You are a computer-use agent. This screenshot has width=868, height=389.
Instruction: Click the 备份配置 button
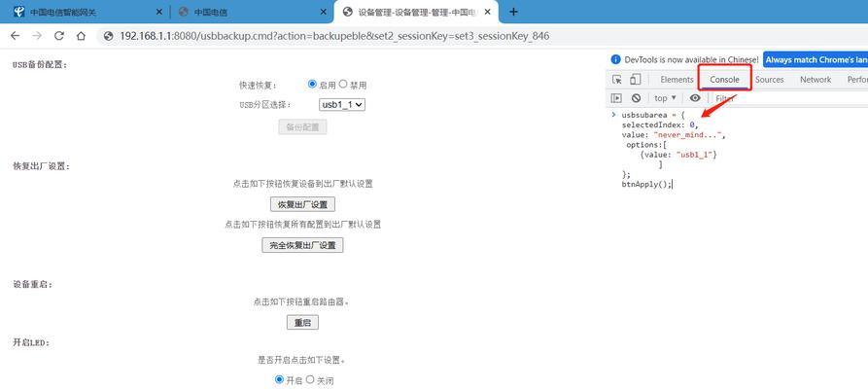(302, 126)
